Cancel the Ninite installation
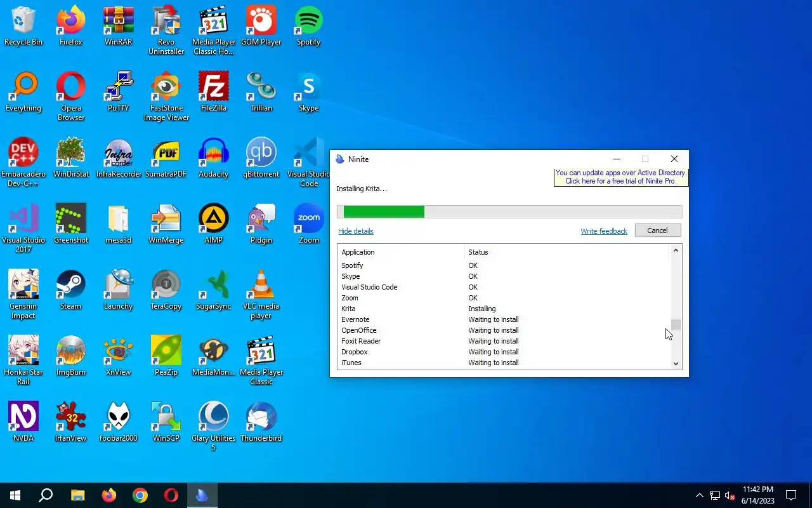812x508 pixels. (657, 231)
